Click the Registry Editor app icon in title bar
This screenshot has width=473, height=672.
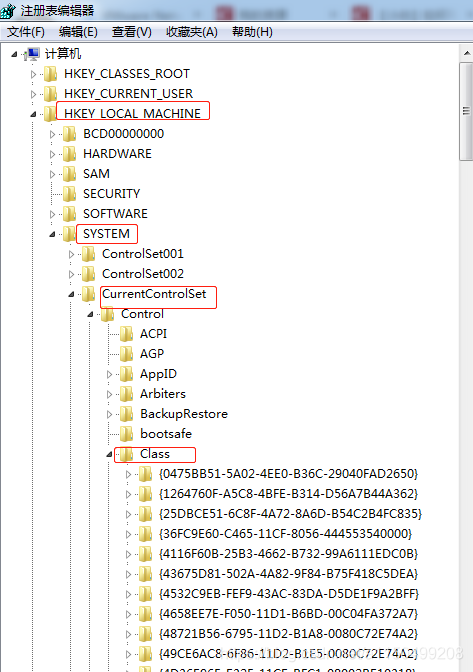point(8,11)
